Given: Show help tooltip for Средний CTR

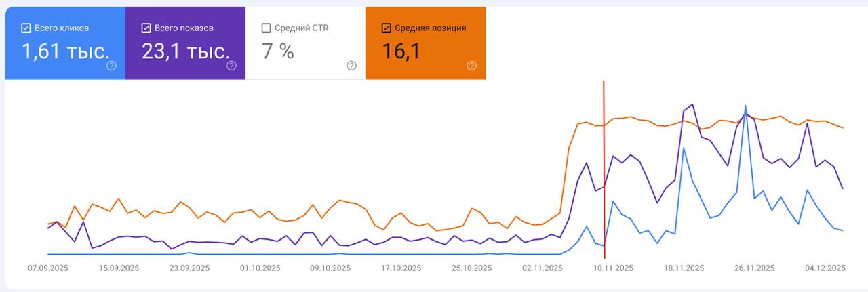Looking at the screenshot, I should [351, 66].
